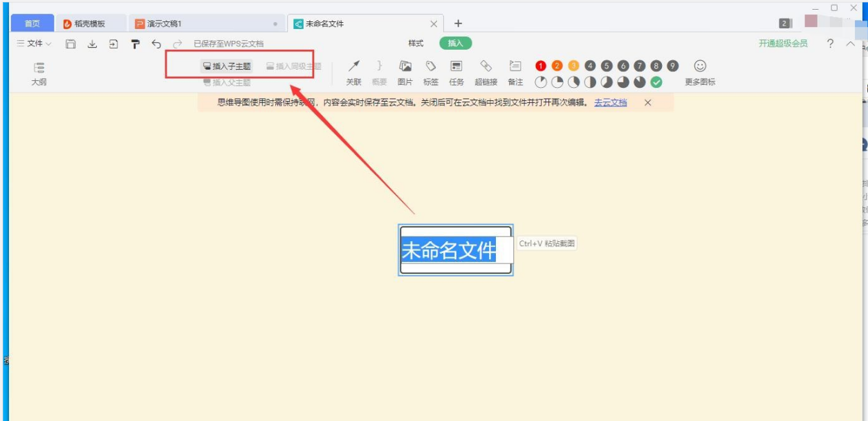The height and width of the screenshot is (421, 868).
Task: Open 更多图标 more icons smiley
Action: 700,73
